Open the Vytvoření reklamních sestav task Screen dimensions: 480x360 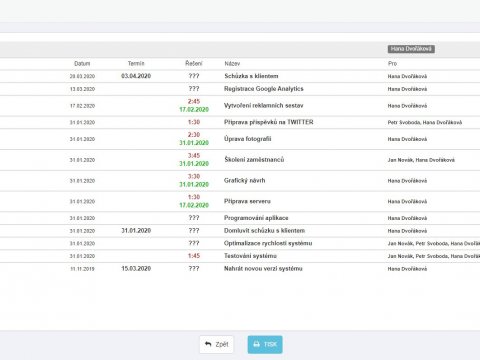tap(264, 106)
